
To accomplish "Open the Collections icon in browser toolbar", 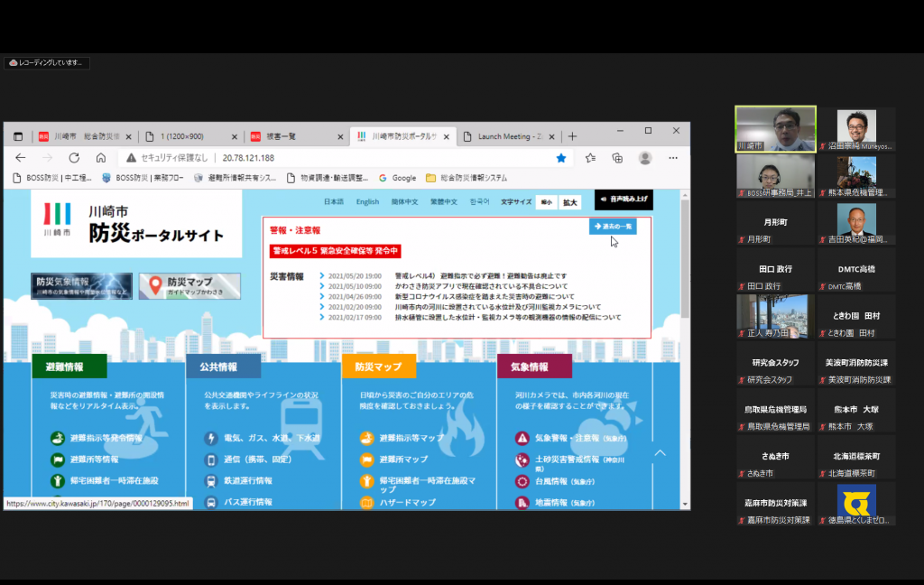I will coord(617,158).
